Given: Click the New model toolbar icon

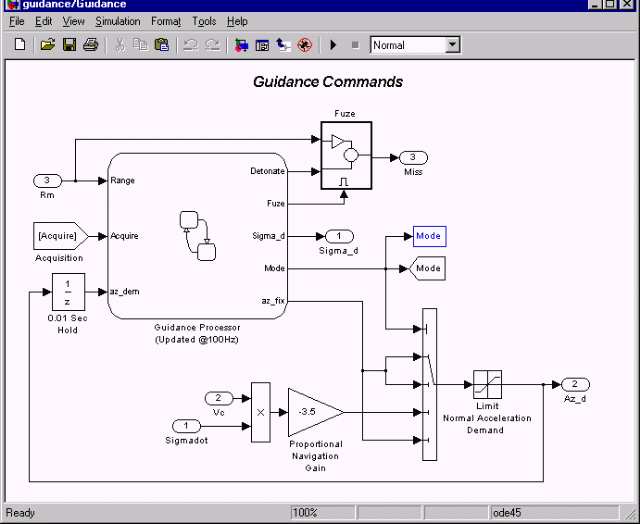Looking at the screenshot, I should (x=20, y=44).
